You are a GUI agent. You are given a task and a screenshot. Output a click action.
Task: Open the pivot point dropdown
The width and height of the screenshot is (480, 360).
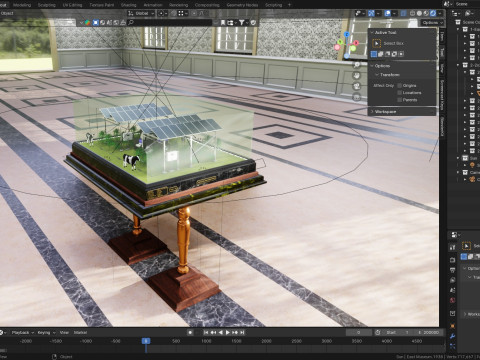[163, 13]
